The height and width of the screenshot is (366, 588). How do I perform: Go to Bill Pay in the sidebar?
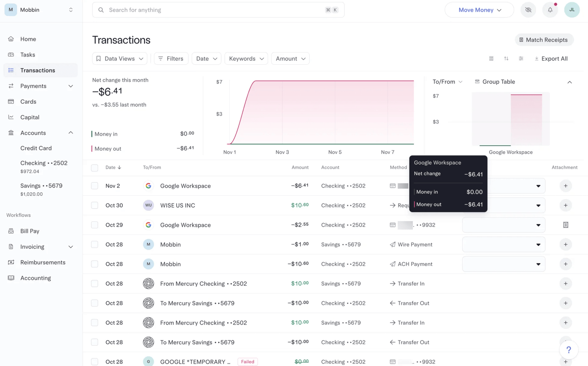pyautogui.click(x=30, y=231)
